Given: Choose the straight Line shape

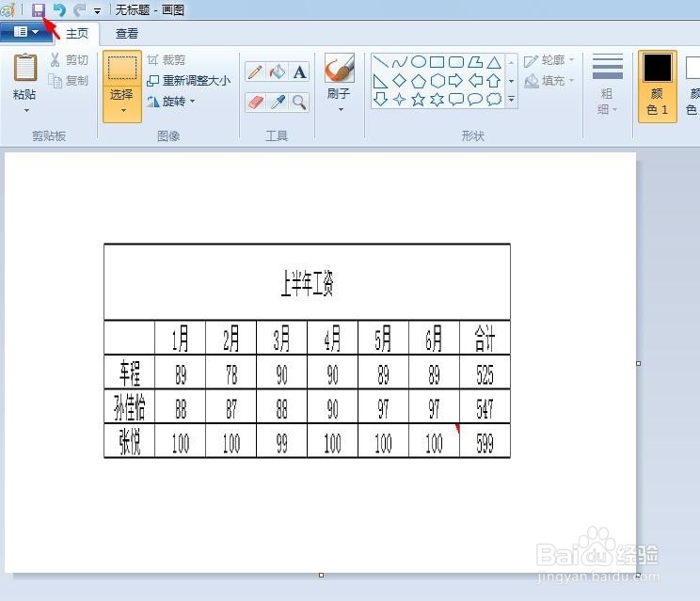Looking at the screenshot, I should pyautogui.click(x=380, y=62).
